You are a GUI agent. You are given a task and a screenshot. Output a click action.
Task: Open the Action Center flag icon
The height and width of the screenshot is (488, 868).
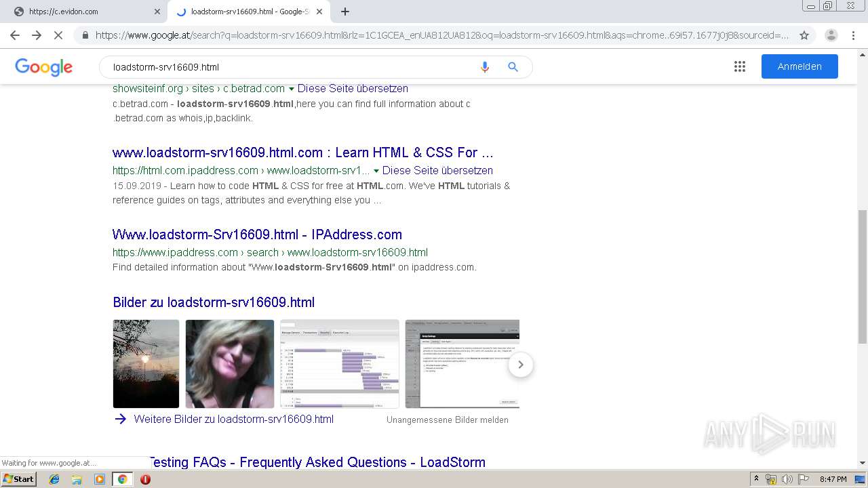pos(802,479)
